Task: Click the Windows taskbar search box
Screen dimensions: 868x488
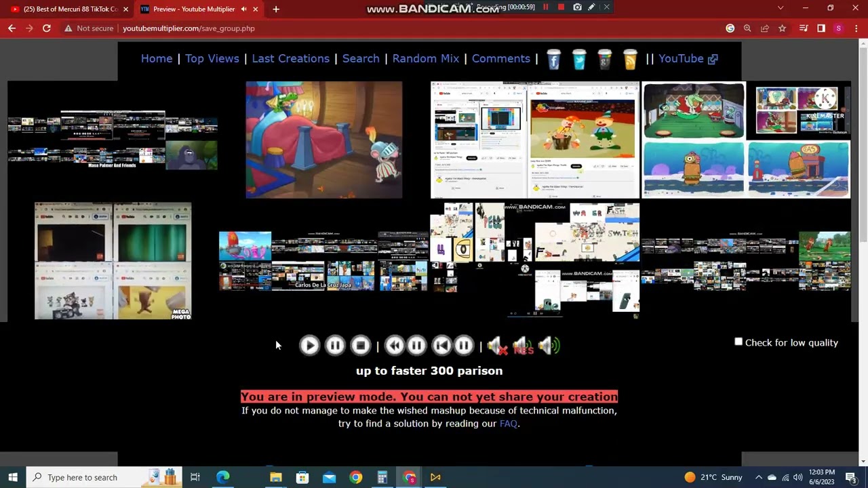Action: pos(104,477)
